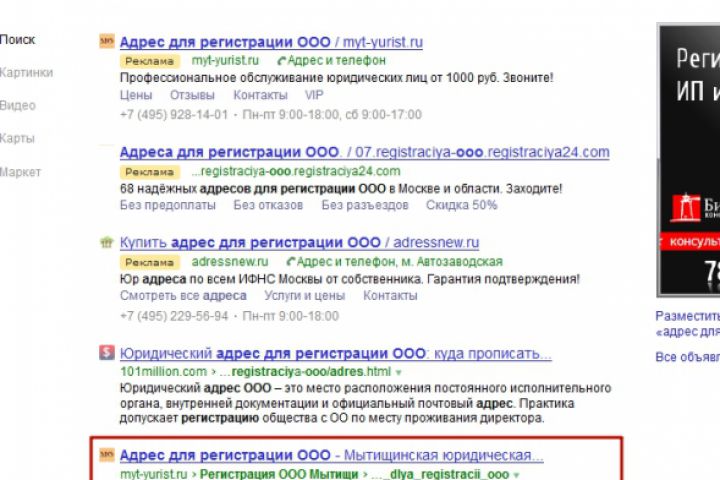Screen dimensions: 720x480
Task: Switch to Видео search section
Action: click(x=18, y=106)
